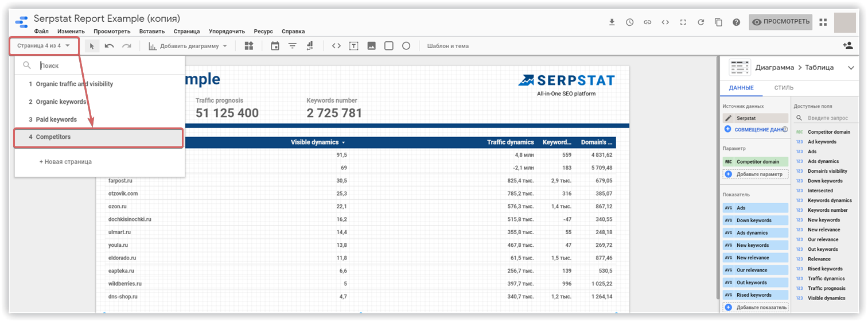
Task: Open the Просмотреть menu
Action: [112, 32]
